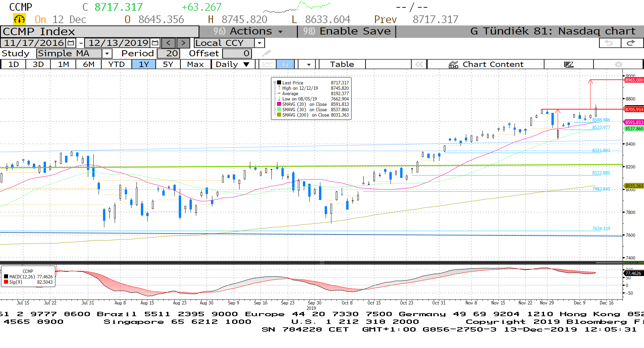Click the 7982.845 level annotation
This screenshot has width=644, height=348.
[x=601, y=189]
